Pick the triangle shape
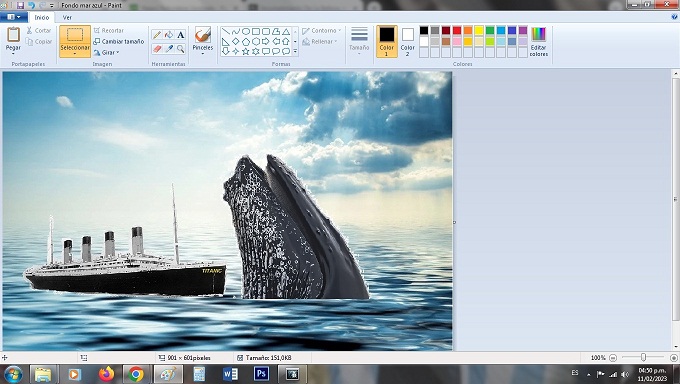Image resolution: width=680 pixels, height=384 pixels. (286, 32)
